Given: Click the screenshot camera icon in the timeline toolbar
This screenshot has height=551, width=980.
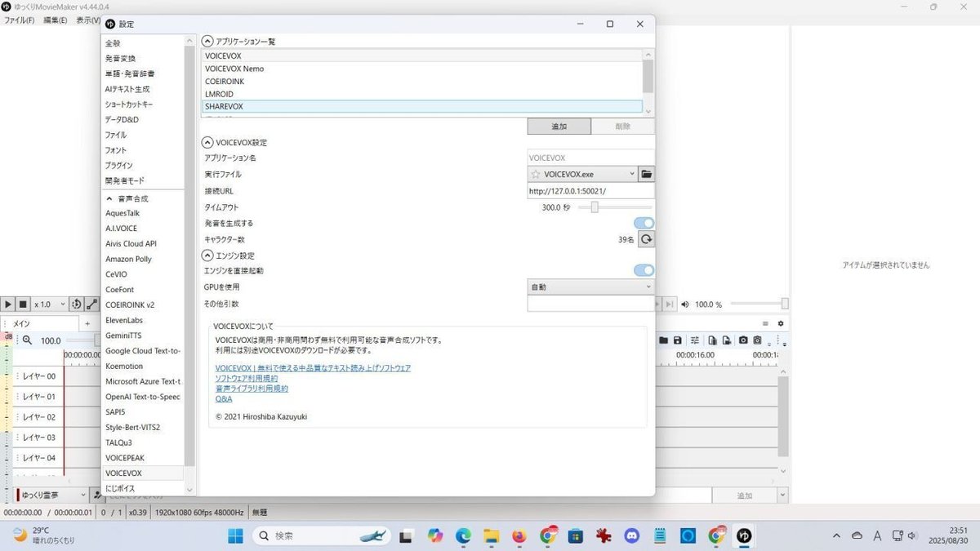Looking at the screenshot, I should (x=742, y=340).
